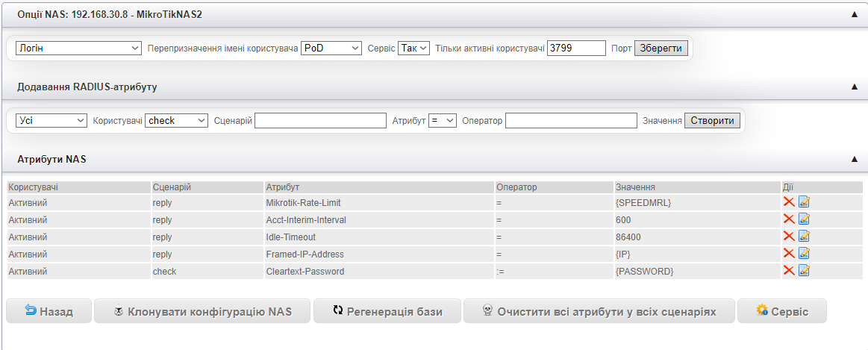
Task: Click the Клонувати конфігурацію NAS button
Action: [202, 311]
